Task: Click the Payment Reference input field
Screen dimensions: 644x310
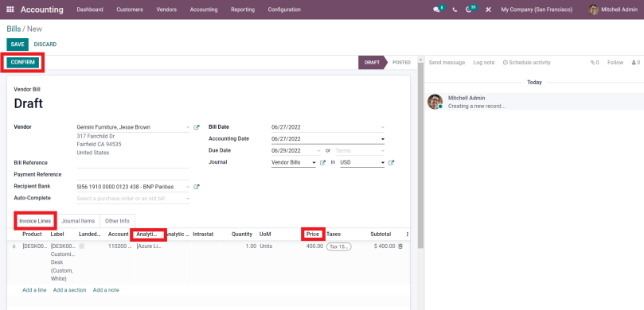Action: [x=133, y=175]
